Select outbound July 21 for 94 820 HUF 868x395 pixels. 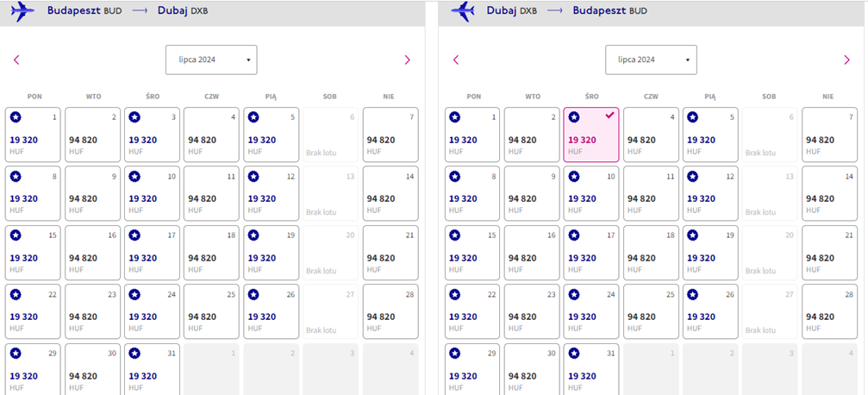click(390, 253)
